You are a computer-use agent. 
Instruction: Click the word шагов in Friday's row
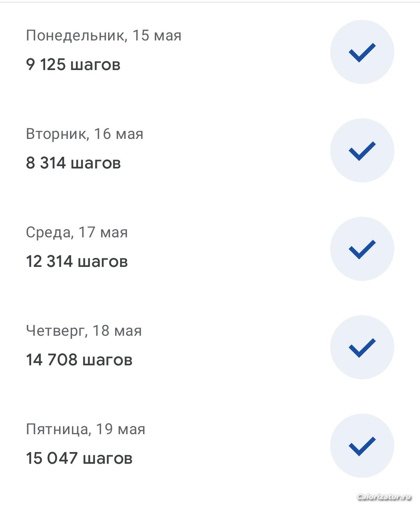(108, 458)
